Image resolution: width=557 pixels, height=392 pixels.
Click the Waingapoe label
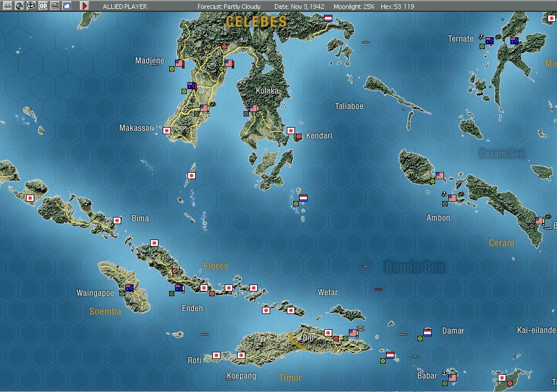(95, 293)
